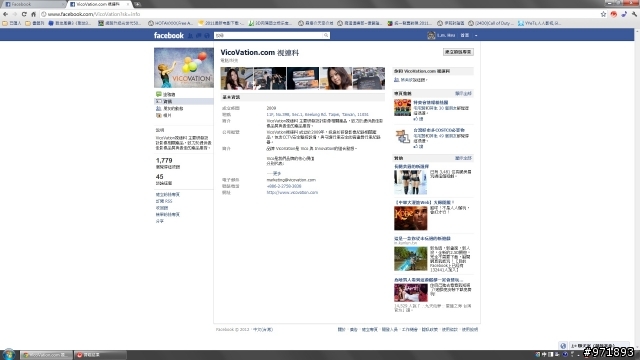The height and width of the screenshot is (360, 640).
Task: Click the Call of Duty bookmark
Action: pyautogui.click(x=491, y=23)
